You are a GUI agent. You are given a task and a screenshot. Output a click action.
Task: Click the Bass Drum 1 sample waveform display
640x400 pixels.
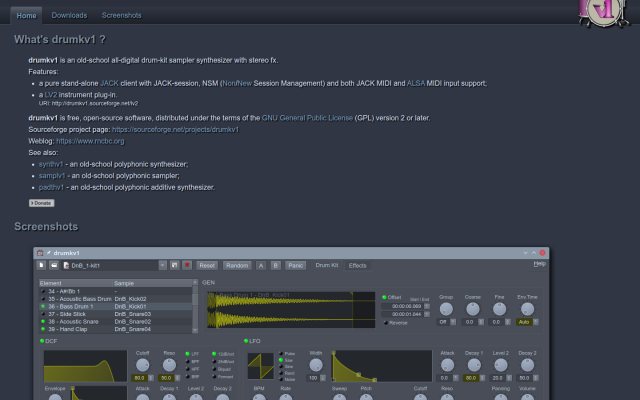coord(291,310)
